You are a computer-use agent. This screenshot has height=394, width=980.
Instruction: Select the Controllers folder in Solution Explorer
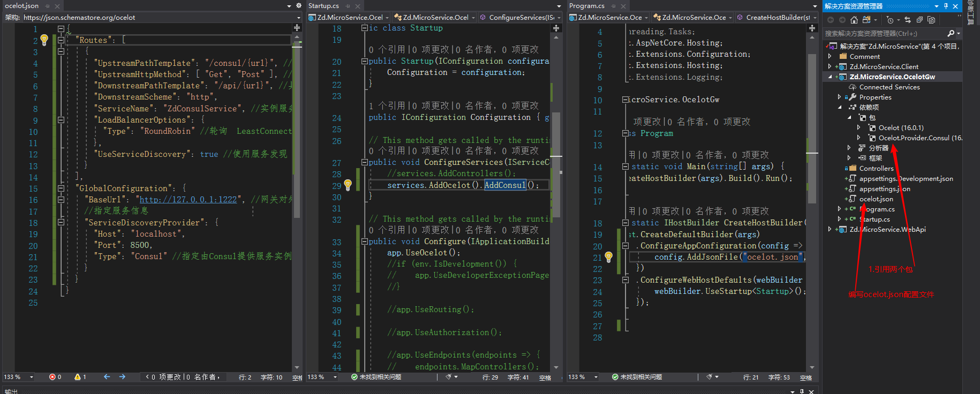click(877, 168)
